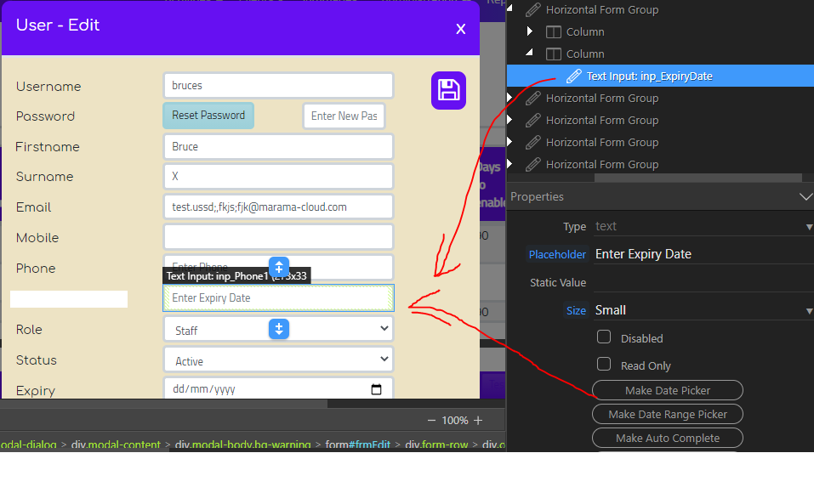Click the blue move handle on the Phone field
This screenshot has height=504, width=814.
pos(279,267)
